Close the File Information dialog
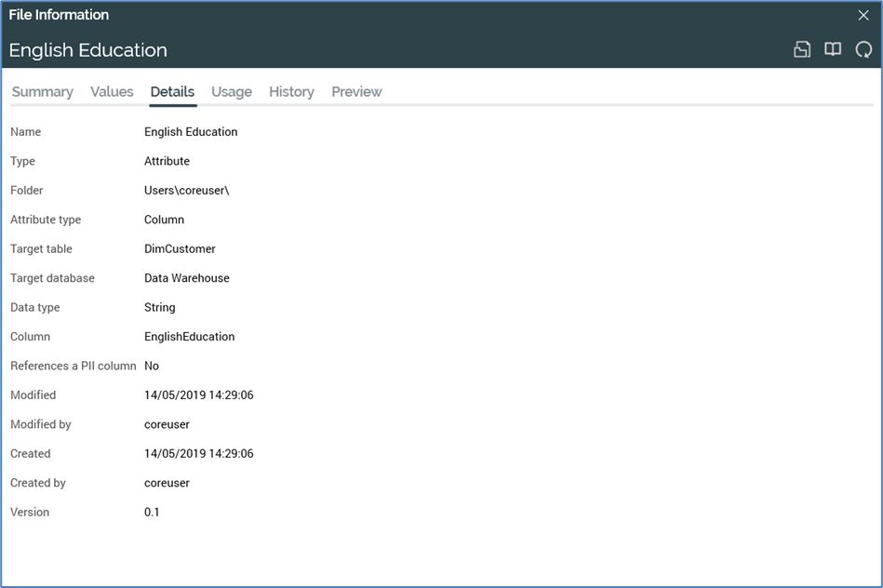Viewport: 883px width, 588px height. pyautogui.click(x=863, y=15)
